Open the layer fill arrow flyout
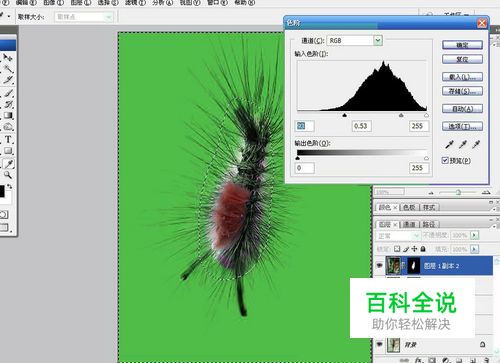 tap(474, 249)
